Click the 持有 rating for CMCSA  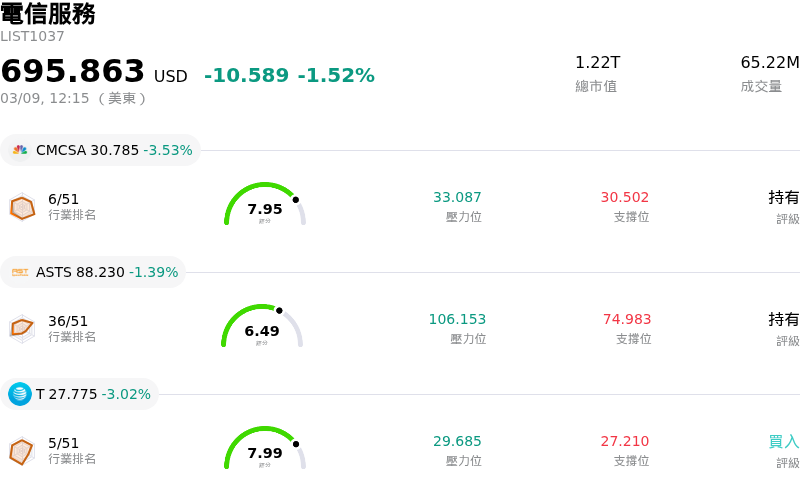[783, 197]
